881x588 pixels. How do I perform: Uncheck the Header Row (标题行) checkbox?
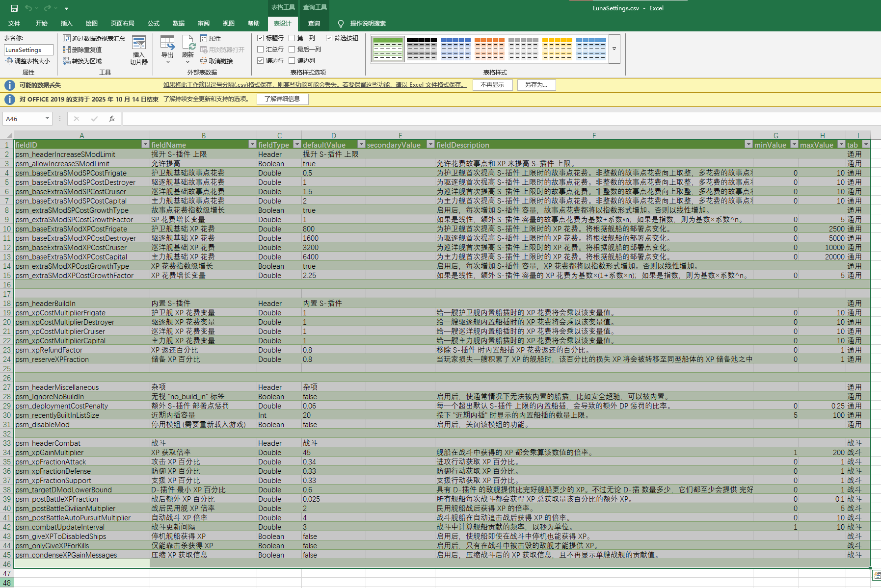(x=261, y=38)
